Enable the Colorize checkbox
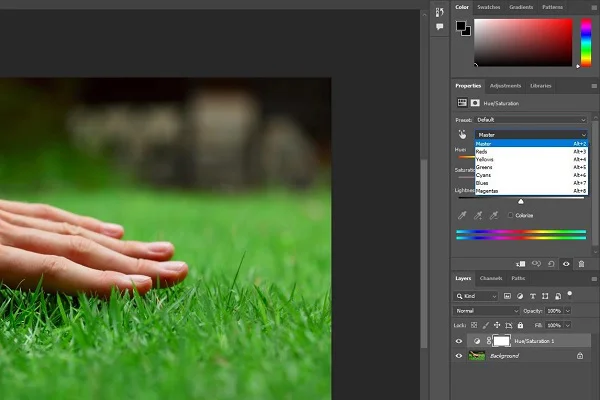This screenshot has width=600, height=400. 510,215
